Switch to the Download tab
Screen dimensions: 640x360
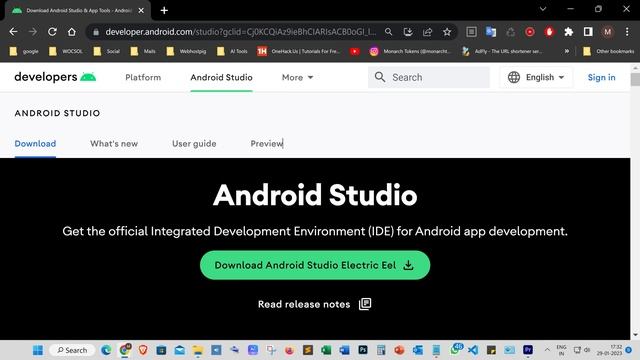(35, 144)
